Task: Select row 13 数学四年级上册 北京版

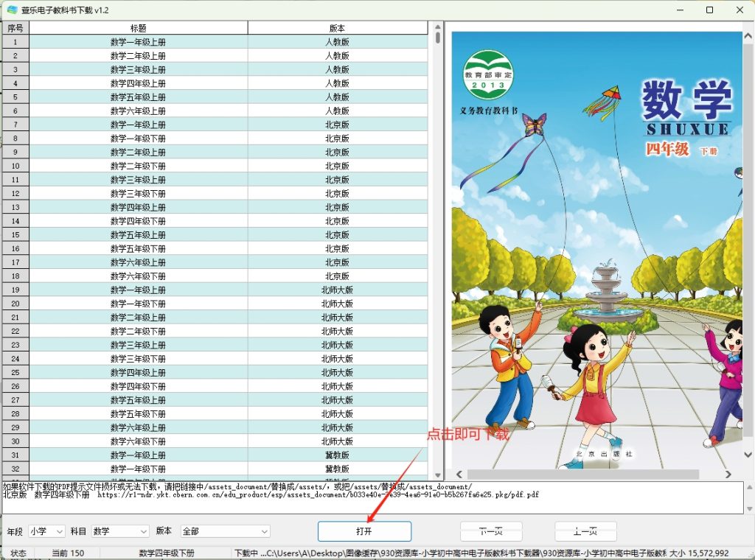Action: coord(139,207)
